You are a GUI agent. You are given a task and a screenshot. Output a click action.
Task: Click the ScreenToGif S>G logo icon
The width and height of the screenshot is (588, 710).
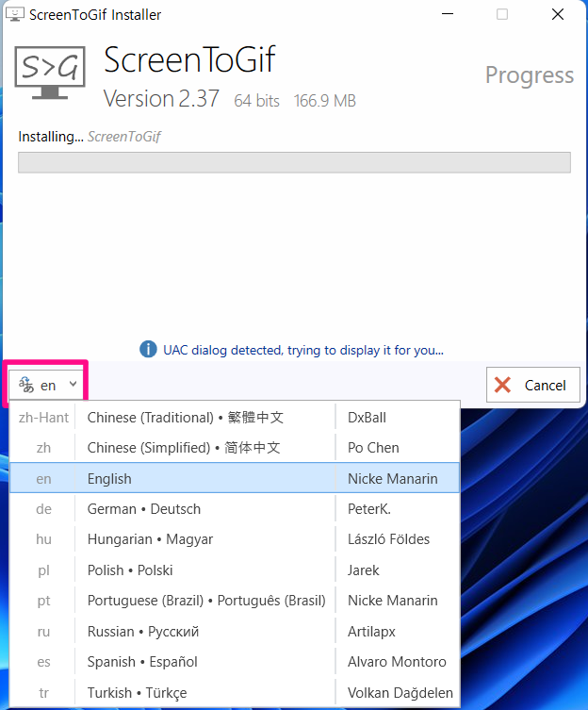(x=50, y=73)
